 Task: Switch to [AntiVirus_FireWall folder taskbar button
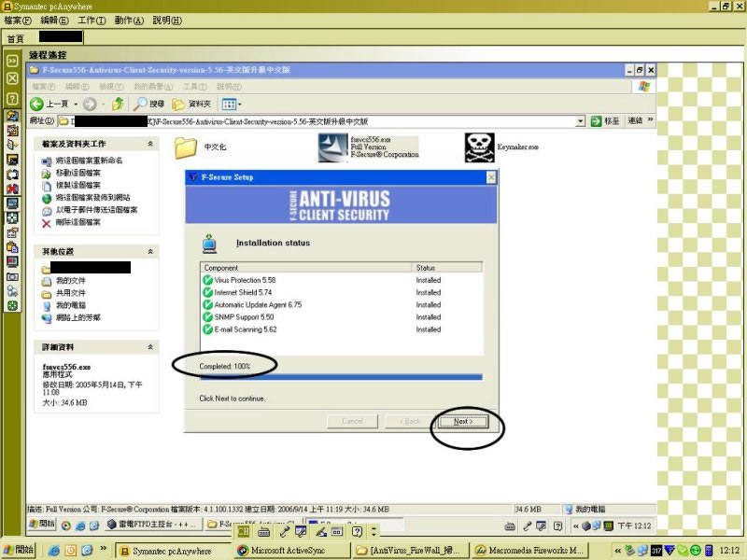point(411,551)
